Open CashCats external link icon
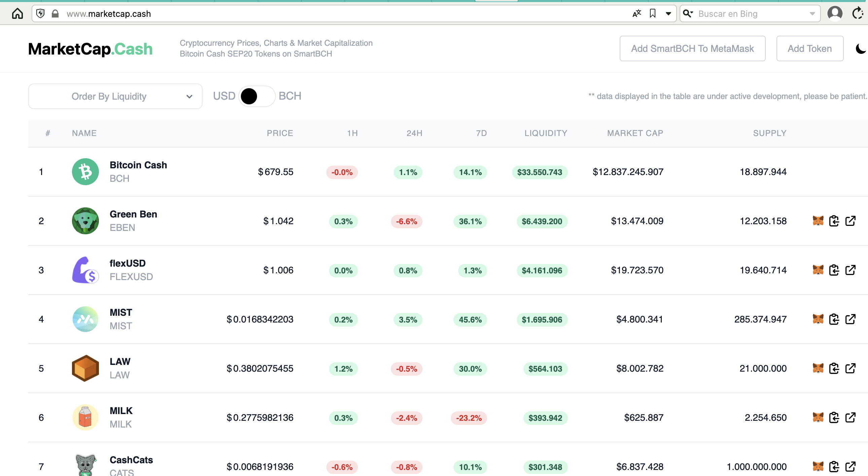The image size is (868, 476). pos(850,466)
